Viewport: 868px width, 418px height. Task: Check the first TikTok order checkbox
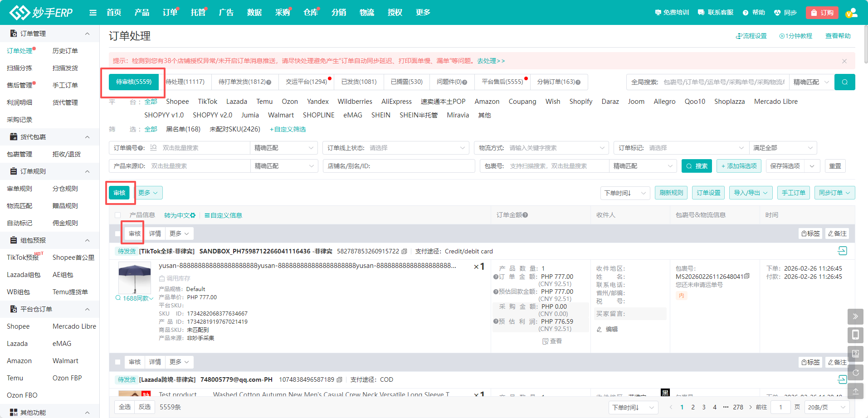118,234
